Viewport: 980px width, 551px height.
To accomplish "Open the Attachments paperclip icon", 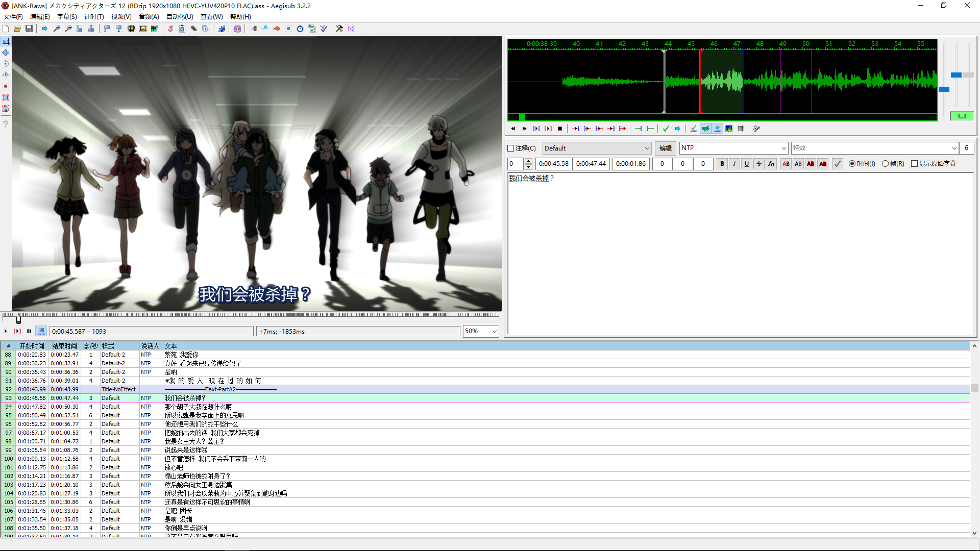I will [194, 29].
